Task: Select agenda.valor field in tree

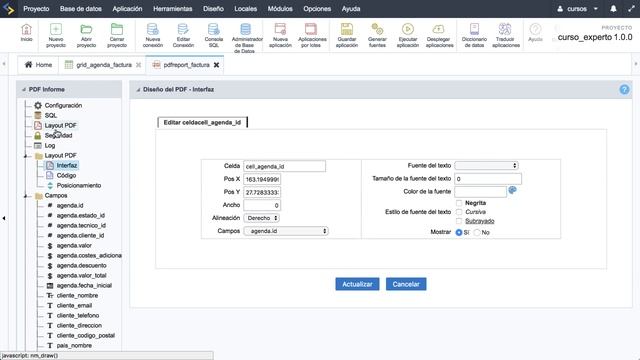Action: tap(74, 245)
